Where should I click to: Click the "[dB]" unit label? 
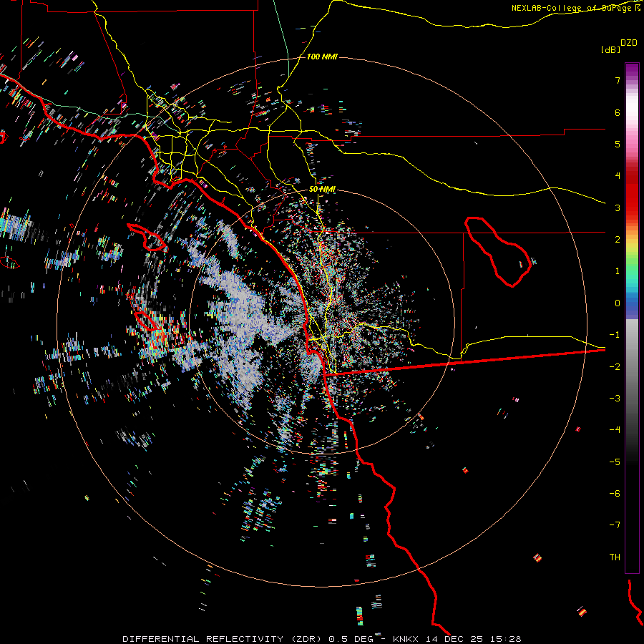pos(610,49)
